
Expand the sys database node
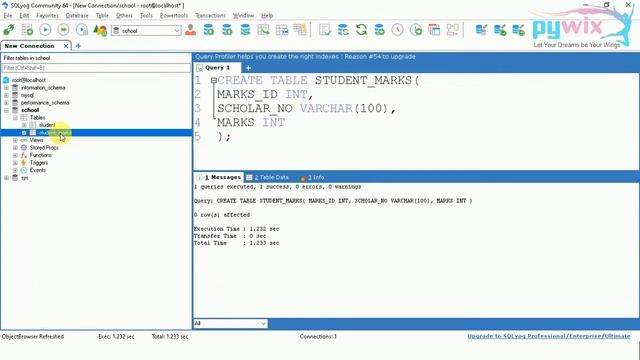coord(6,178)
